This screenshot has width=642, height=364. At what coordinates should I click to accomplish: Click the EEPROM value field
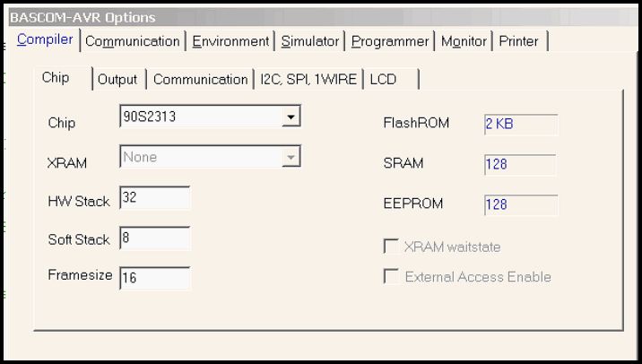520,204
